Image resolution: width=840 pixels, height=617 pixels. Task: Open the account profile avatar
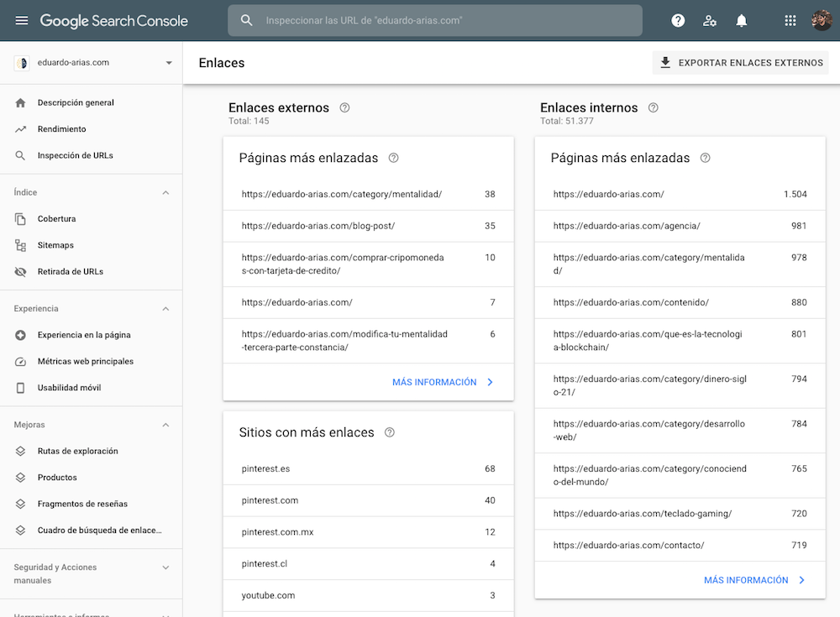pos(822,20)
